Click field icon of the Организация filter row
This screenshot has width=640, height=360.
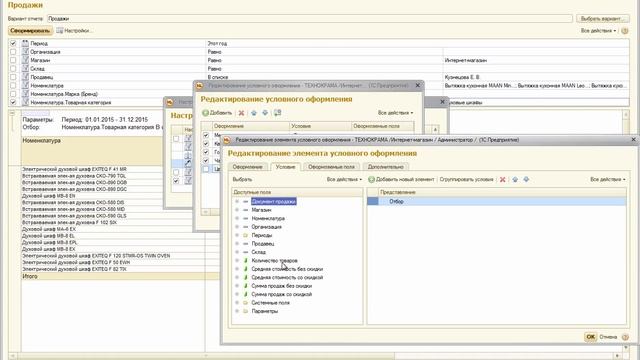click(25, 52)
